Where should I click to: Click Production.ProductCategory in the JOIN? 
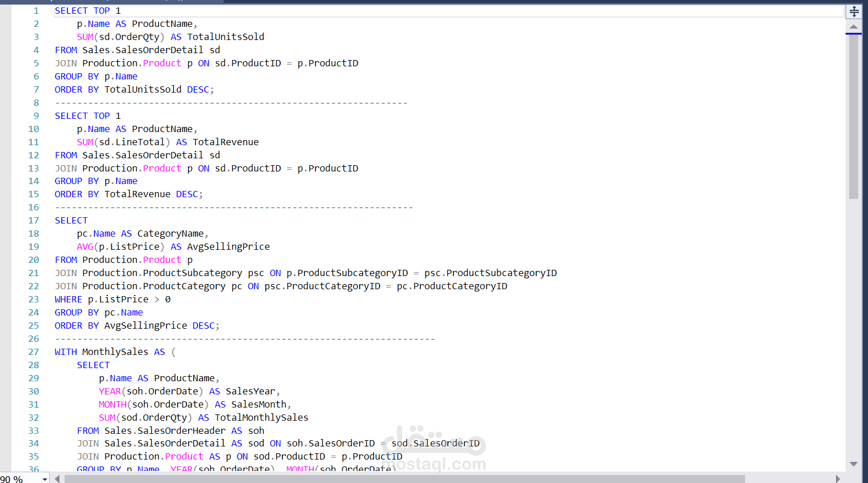(x=154, y=286)
